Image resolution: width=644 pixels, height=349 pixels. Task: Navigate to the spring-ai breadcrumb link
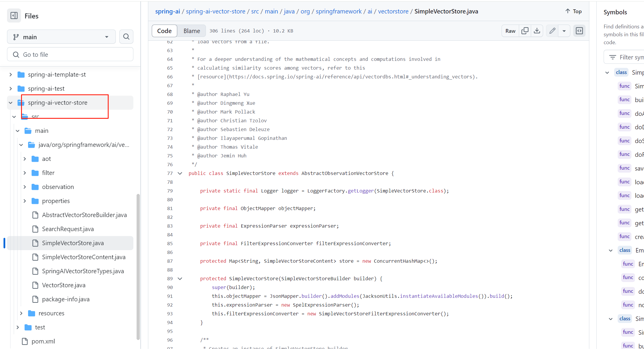pyautogui.click(x=167, y=11)
